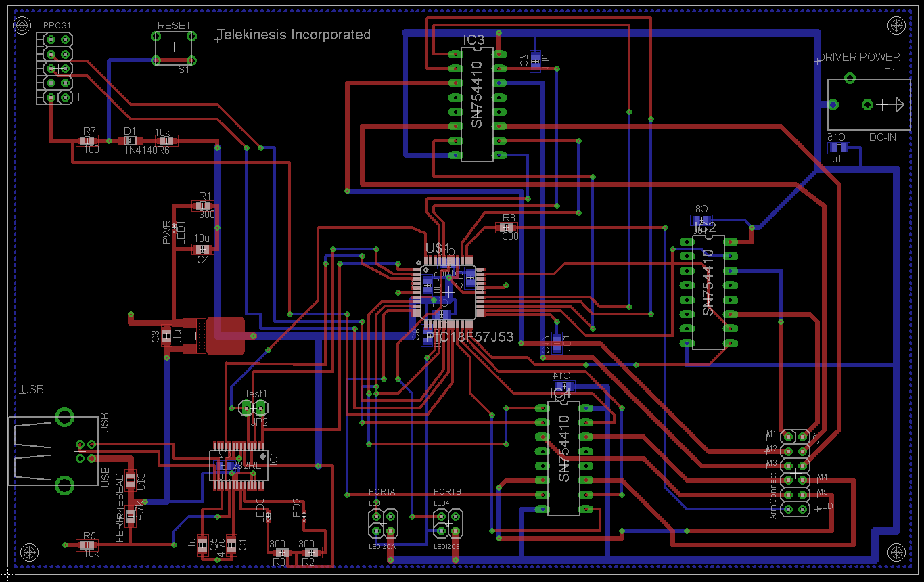This screenshot has height=582, width=924.
Task: Click the PIC18F57J53 microcontroller footprint
Action: (448, 292)
